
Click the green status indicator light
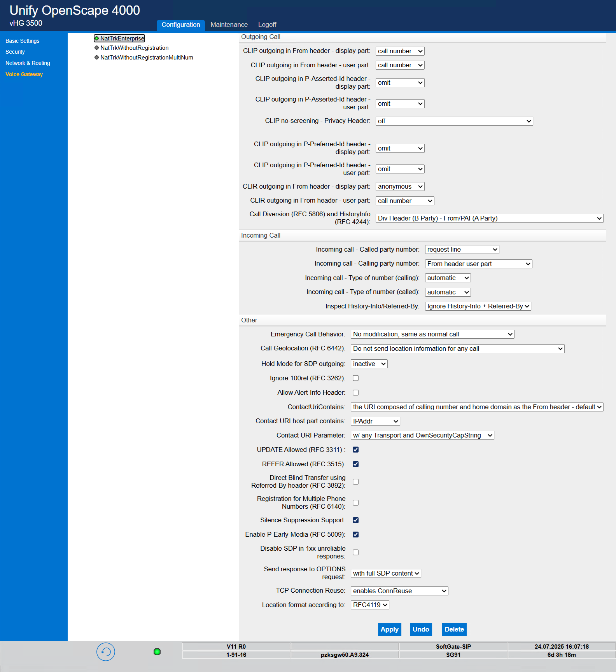tap(157, 652)
